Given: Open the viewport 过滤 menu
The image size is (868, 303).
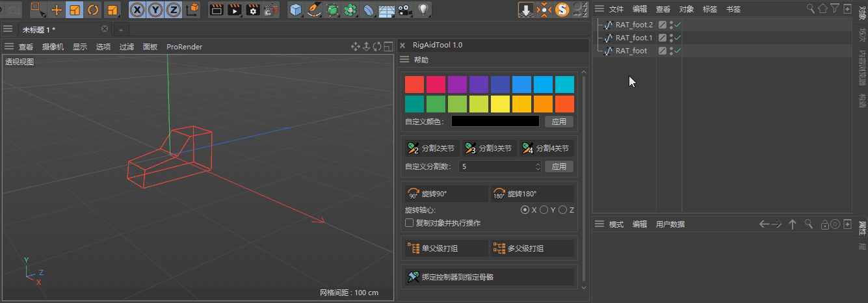Looking at the screenshot, I should (126, 47).
